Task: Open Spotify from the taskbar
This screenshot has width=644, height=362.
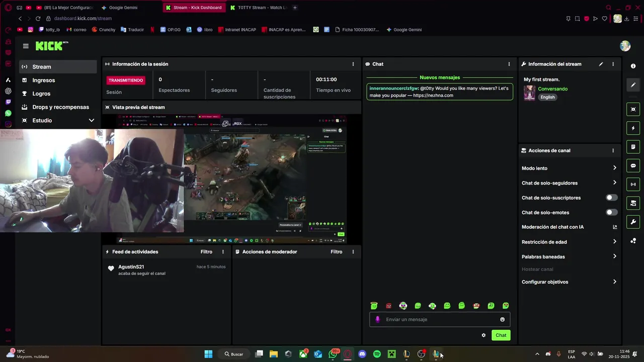Action: tap(377, 354)
